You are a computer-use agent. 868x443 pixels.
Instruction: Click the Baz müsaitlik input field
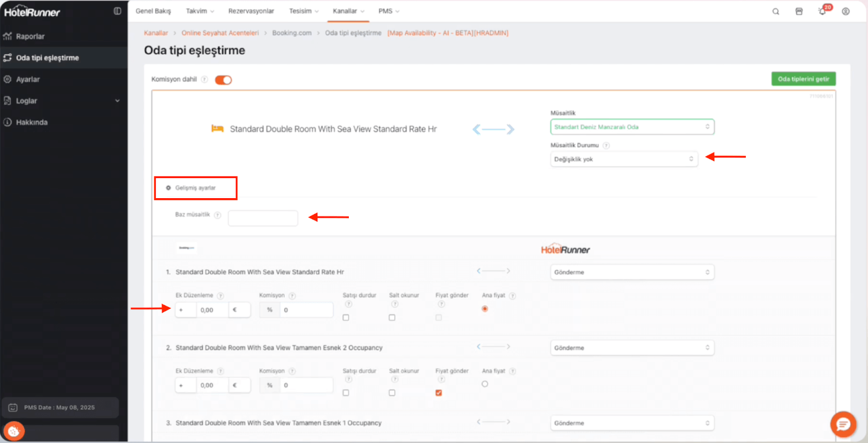click(263, 218)
